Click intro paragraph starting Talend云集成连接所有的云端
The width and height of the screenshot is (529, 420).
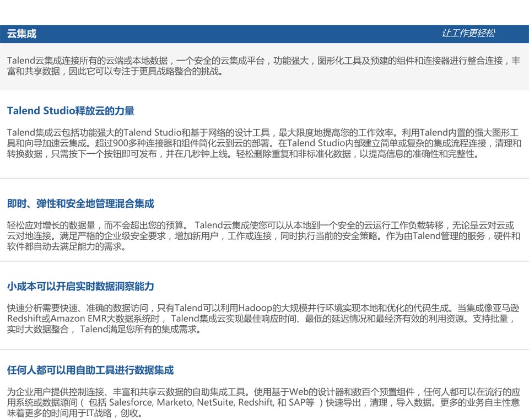pyautogui.click(x=264, y=66)
